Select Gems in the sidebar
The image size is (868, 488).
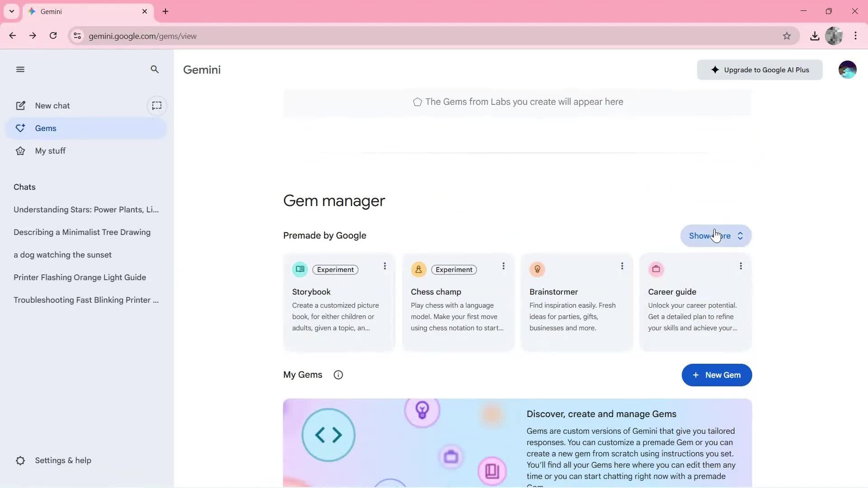click(46, 128)
